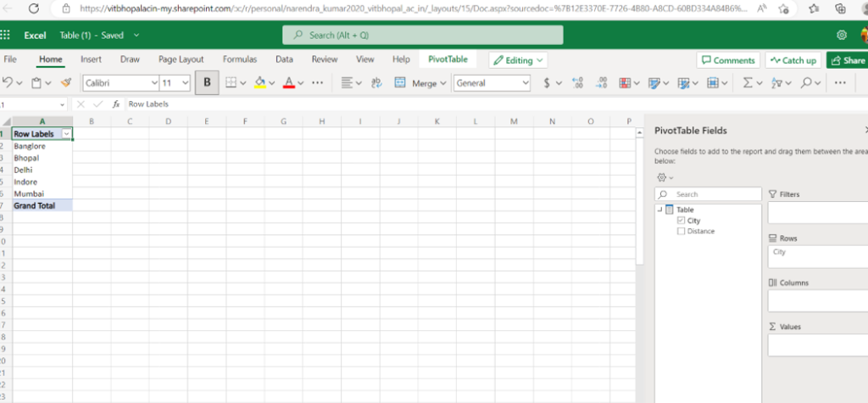Switch to the View tab
The image size is (868, 403).
coord(364,59)
